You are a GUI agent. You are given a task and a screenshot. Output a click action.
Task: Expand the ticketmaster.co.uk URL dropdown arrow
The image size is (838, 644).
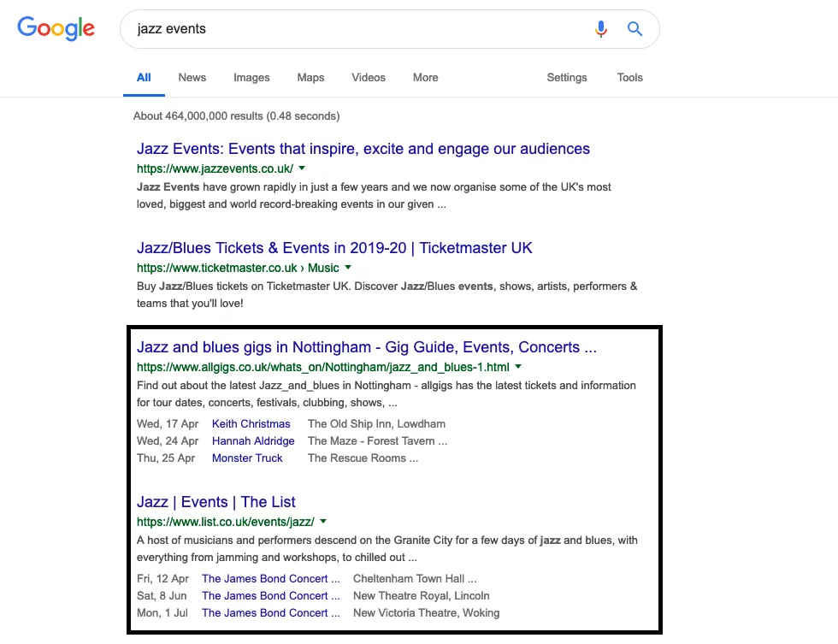pyautogui.click(x=348, y=268)
